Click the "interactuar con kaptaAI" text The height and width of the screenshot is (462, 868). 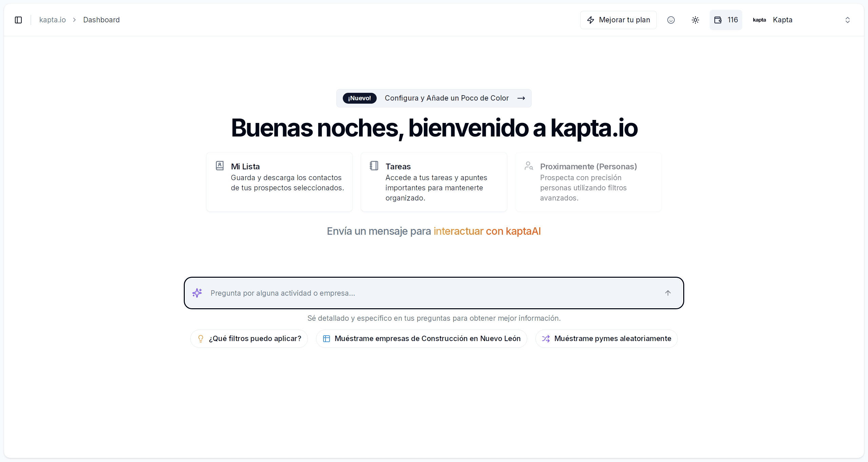(x=487, y=231)
